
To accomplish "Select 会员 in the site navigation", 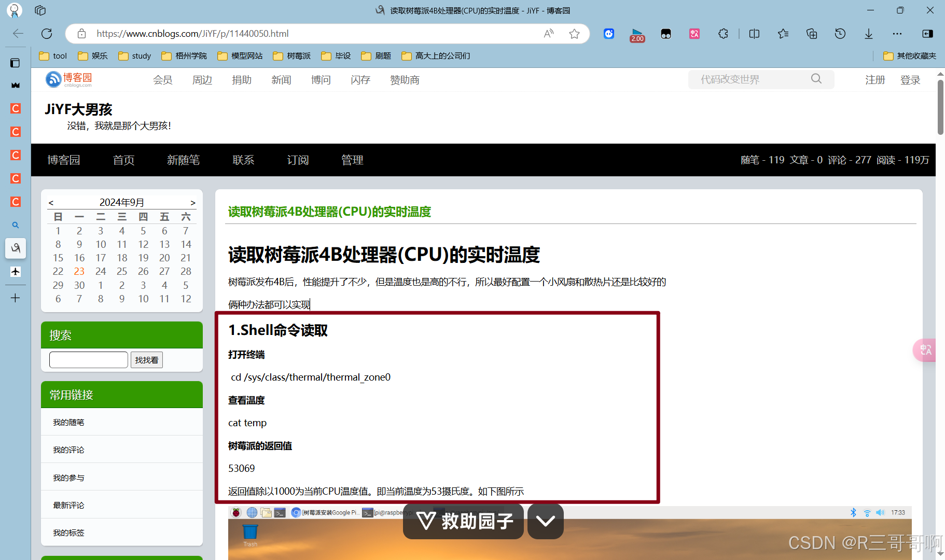I will point(163,80).
